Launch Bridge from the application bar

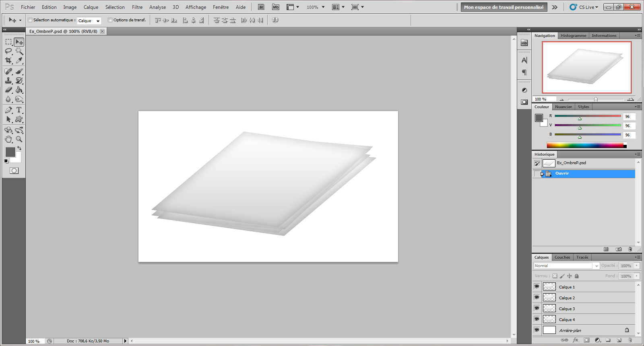click(x=261, y=7)
